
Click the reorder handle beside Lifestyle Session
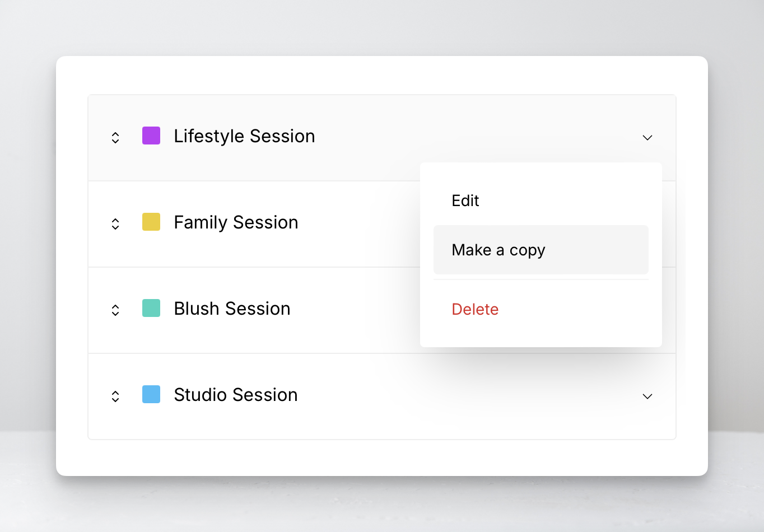[115, 138]
